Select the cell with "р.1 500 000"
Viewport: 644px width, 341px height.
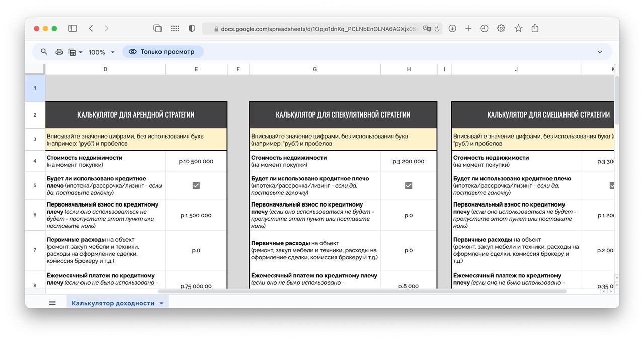coord(196,215)
